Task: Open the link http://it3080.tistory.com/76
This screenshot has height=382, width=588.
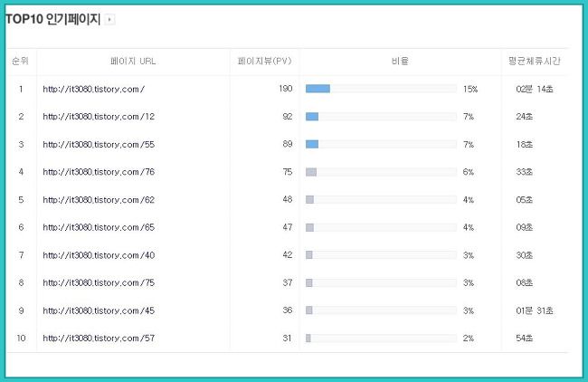Action: click(x=99, y=172)
